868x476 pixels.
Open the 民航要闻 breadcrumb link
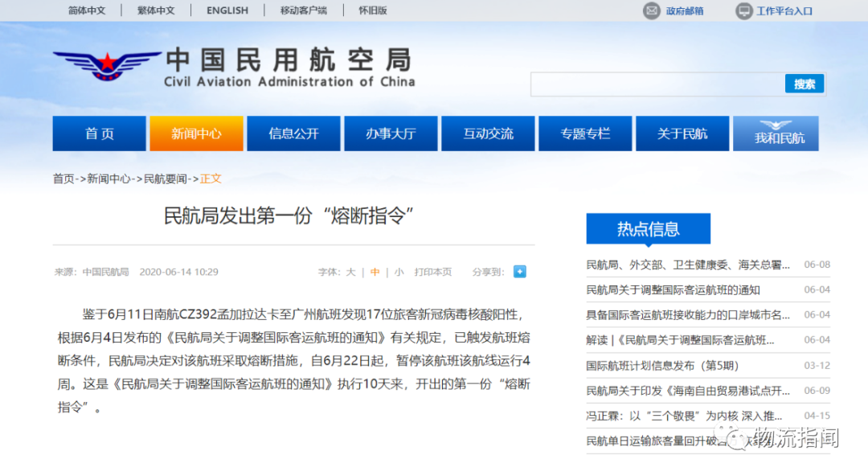point(165,178)
